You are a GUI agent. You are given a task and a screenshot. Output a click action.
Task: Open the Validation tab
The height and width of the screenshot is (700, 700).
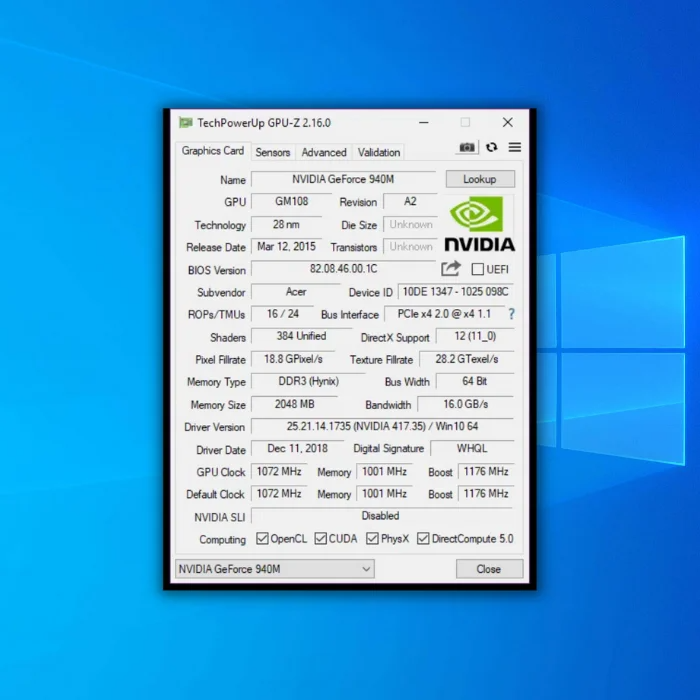(x=379, y=152)
